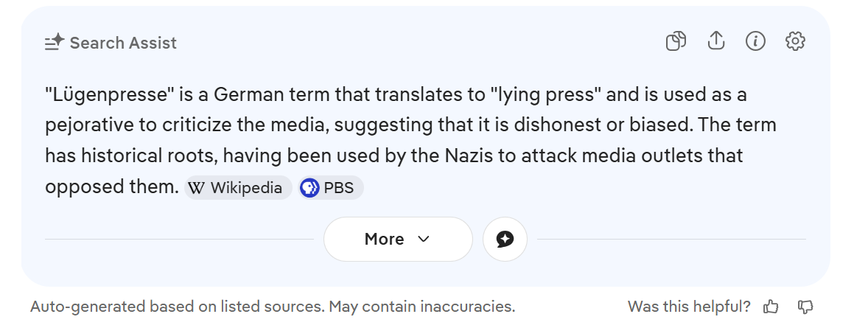
Task: Open the Wikipedia source chip
Action: [x=238, y=188]
